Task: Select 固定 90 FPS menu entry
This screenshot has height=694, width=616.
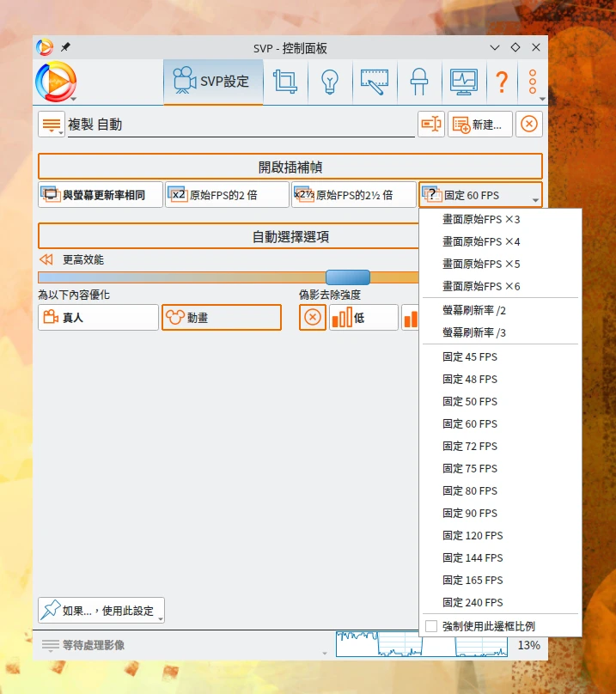Action: click(x=500, y=513)
